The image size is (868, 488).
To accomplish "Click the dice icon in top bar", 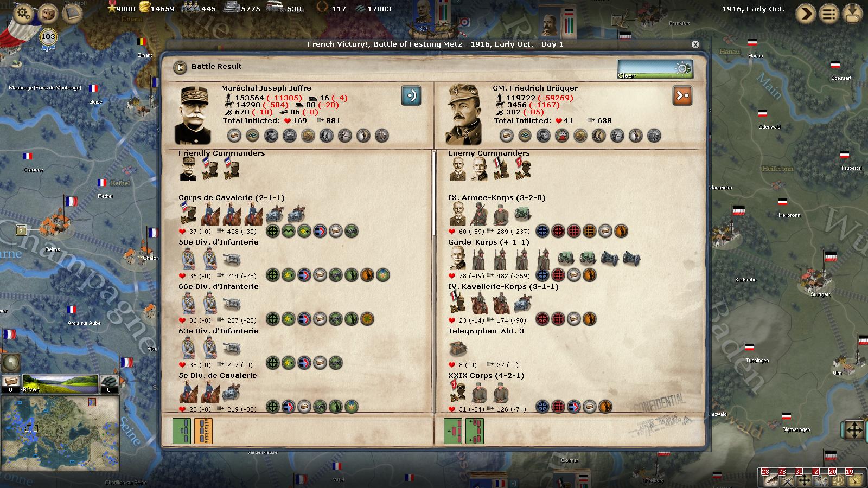I will [x=48, y=13].
